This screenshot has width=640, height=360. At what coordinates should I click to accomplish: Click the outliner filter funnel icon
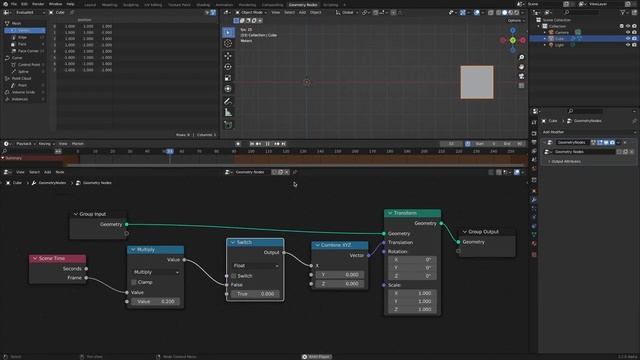point(623,13)
